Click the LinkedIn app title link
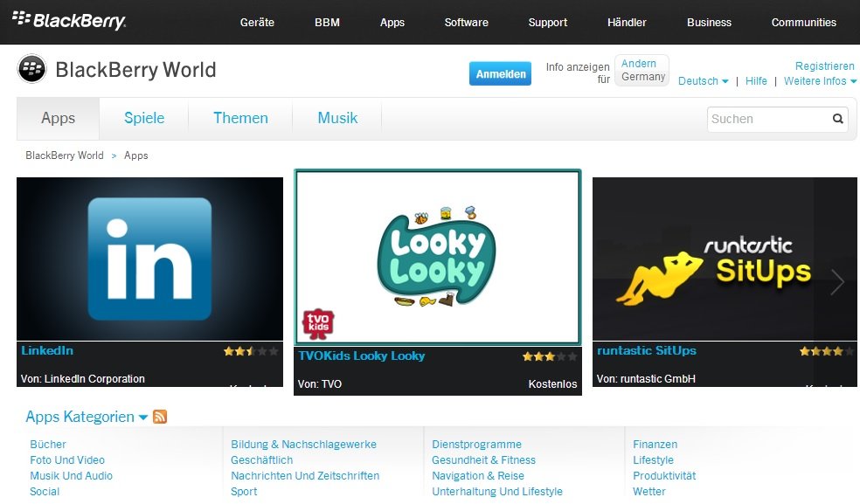Screen dimensions: 860x504 pos(47,350)
